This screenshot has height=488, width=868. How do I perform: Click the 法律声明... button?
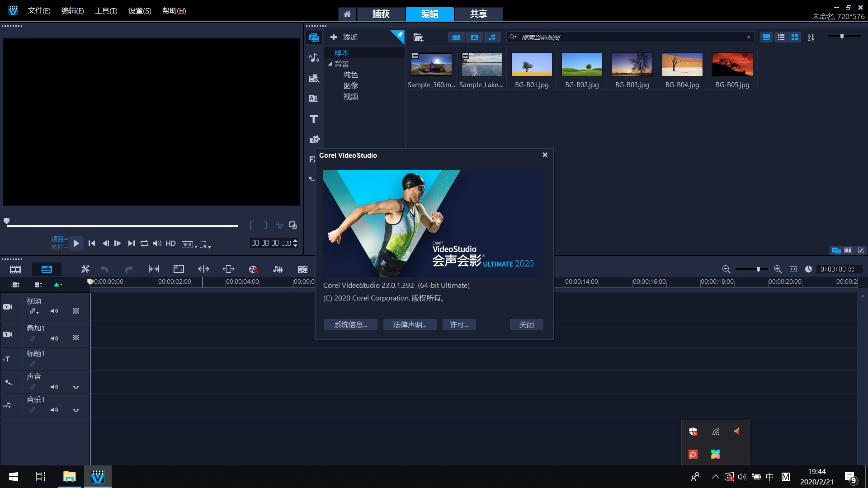(410, 324)
